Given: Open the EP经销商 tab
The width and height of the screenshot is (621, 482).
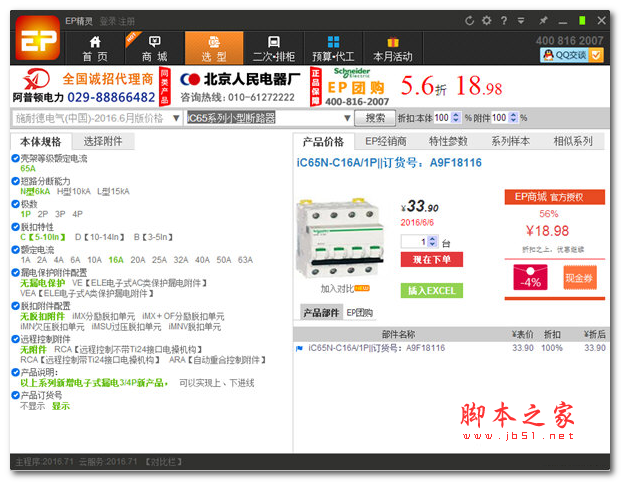Looking at the screenshot, I should coord(386,141).
